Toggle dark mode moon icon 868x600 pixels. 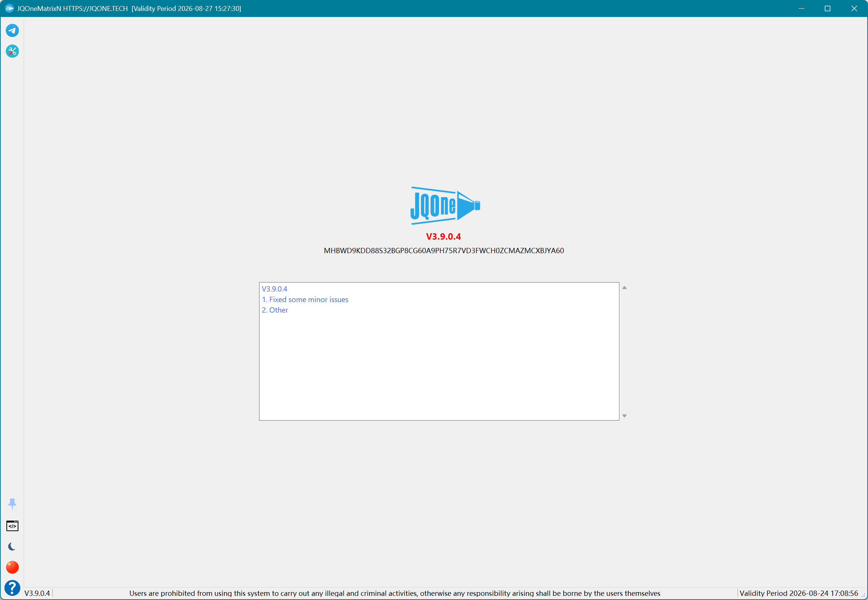coord(12,547)
